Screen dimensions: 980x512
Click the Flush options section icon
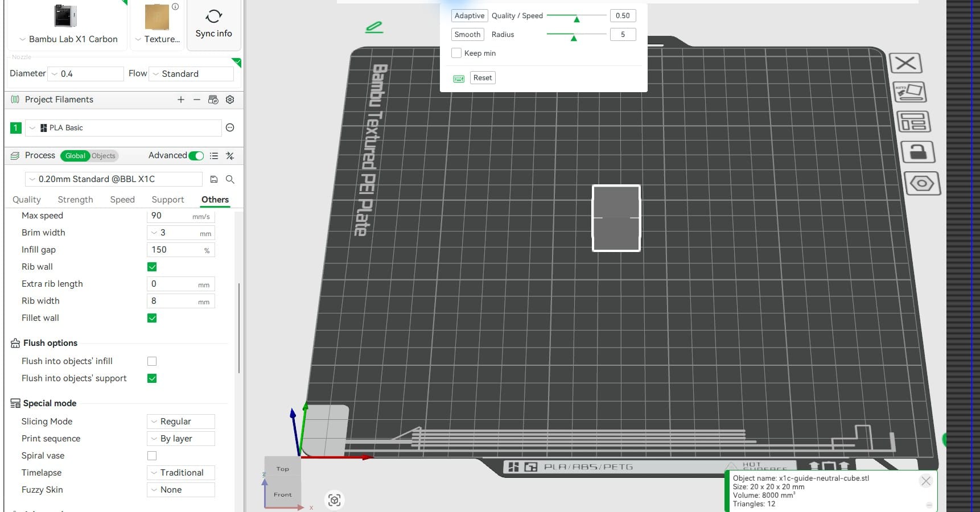[x=15, y=343]
